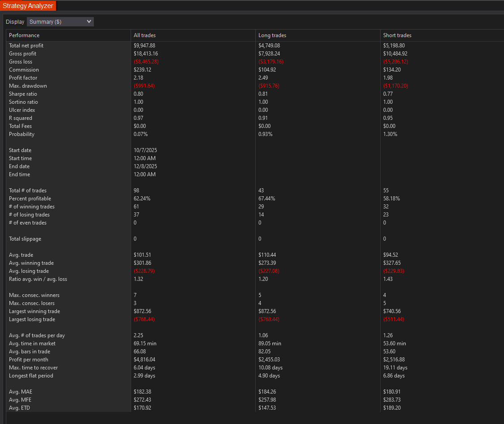Select the Strategy Analyzer tab
Viewport: 504px width, 424px height.
28,6
